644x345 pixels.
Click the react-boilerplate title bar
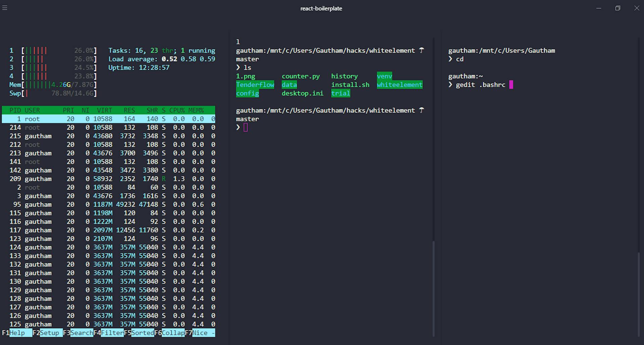coord(321,8)
